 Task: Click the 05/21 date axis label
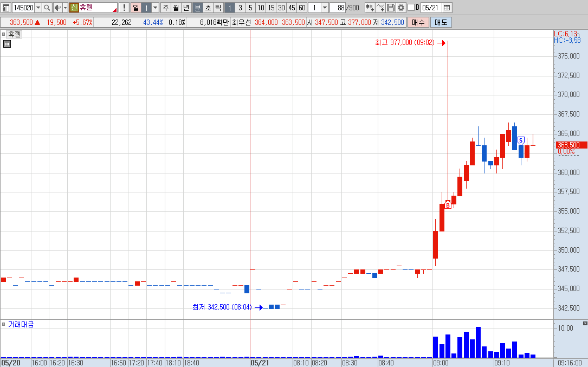(260, 363)
